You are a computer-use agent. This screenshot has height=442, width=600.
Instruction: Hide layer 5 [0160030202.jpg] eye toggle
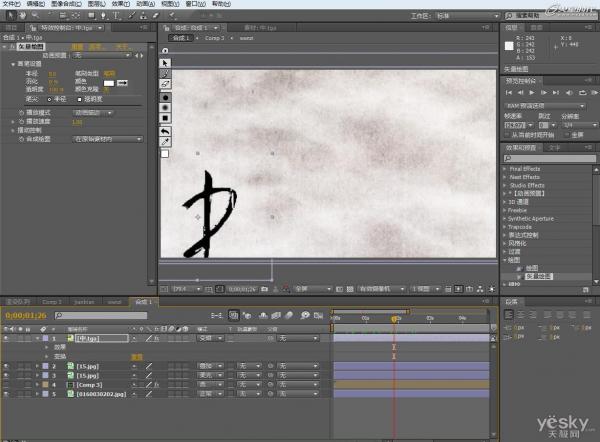[x=6, y=394]
